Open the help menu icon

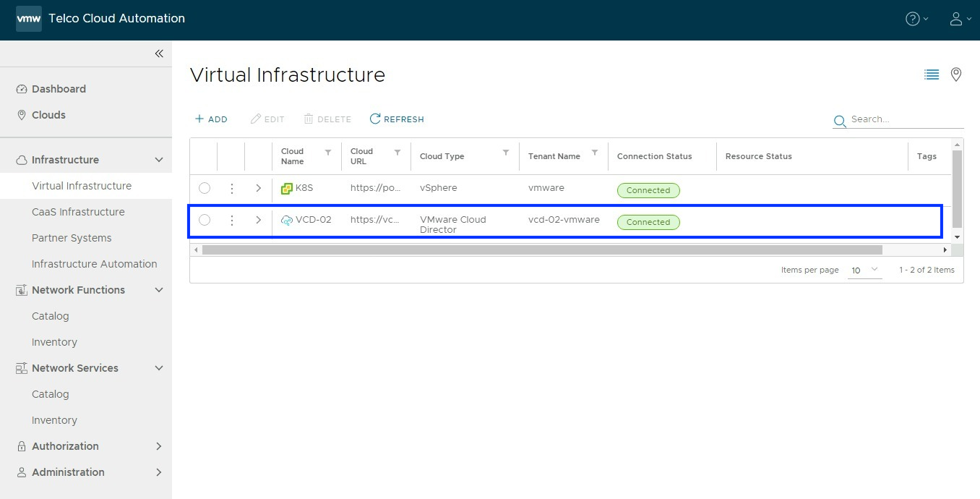(916, 20)
